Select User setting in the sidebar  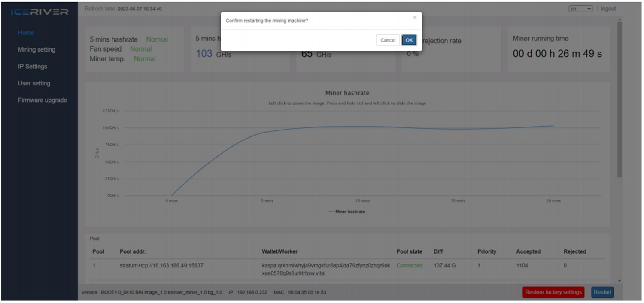click(34, 83)
